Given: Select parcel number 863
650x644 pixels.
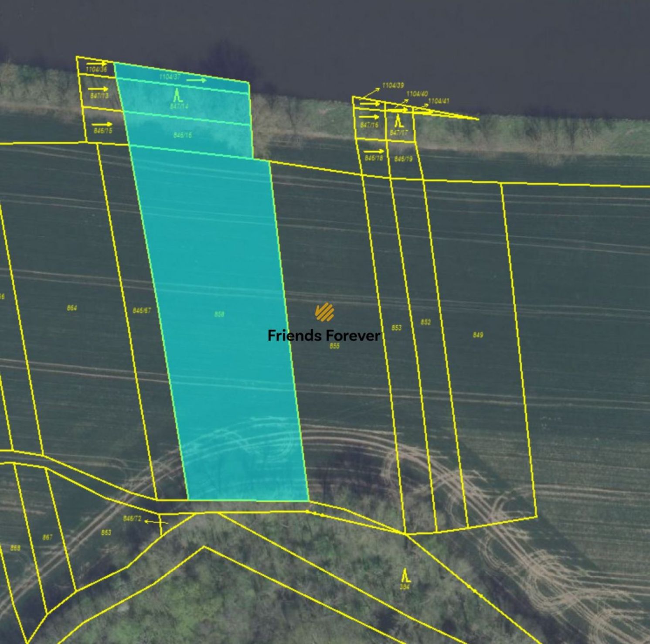Looking at the screenshot, I should pyautogui.click(x=106, y=532).
